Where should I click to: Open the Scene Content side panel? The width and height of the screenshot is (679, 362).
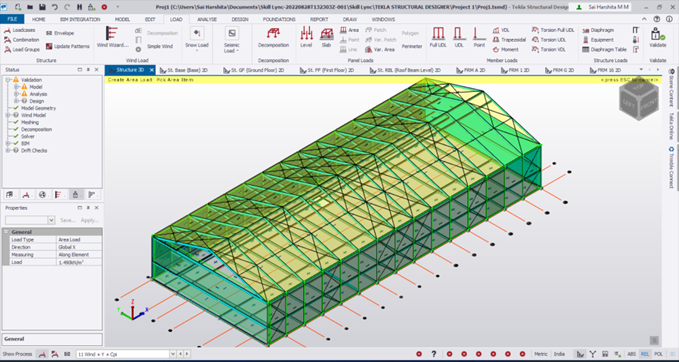671,88
